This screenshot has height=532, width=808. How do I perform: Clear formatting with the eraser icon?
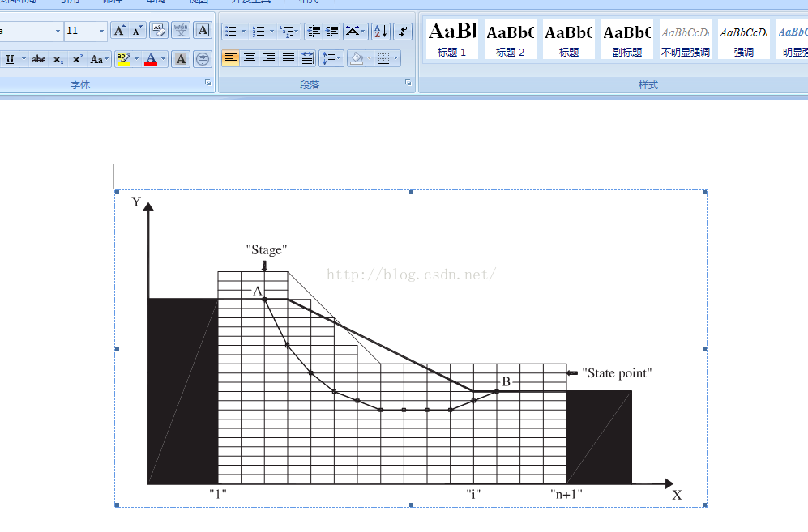pos(159,31)
